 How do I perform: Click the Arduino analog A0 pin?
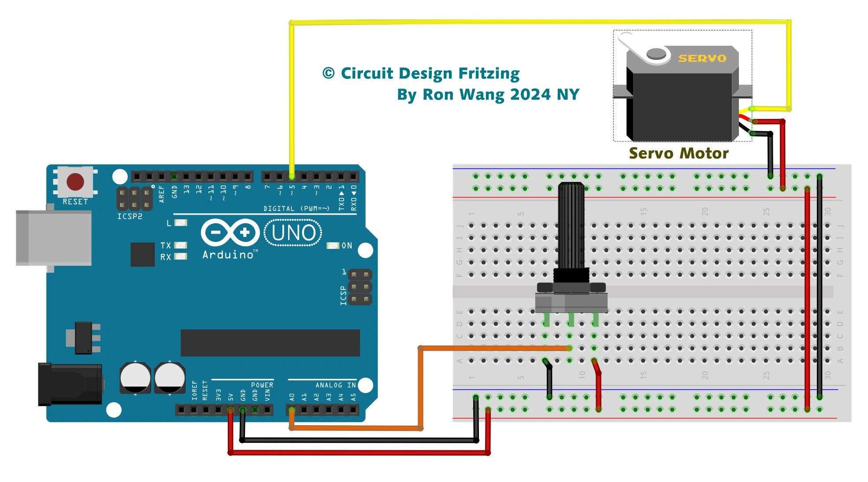[x=293, y=410]
